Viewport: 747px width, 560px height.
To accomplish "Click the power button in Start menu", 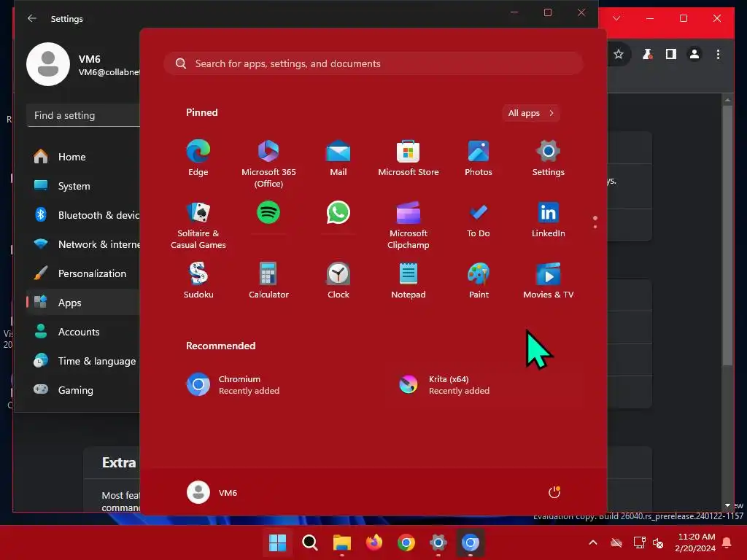I will coord(554,492).
